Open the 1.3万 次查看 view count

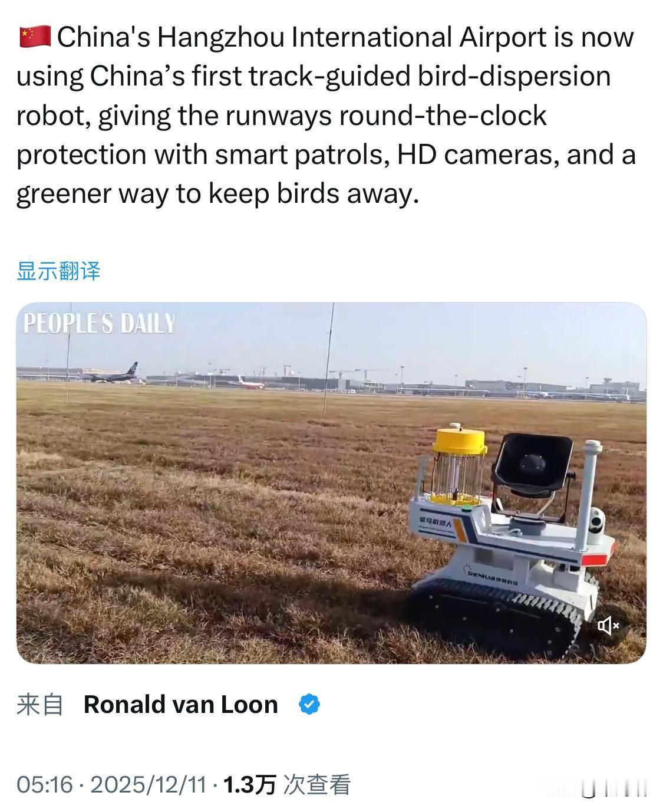288,784
